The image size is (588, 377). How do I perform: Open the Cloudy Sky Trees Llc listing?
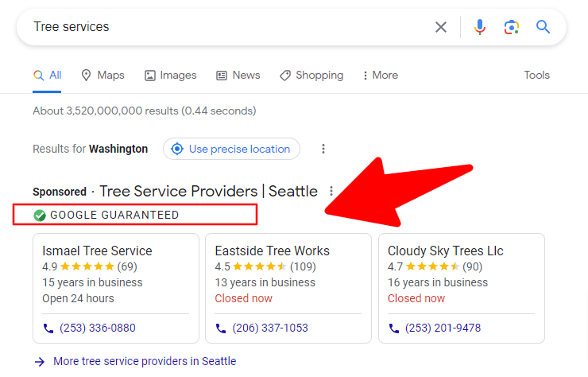pos(446,251)
